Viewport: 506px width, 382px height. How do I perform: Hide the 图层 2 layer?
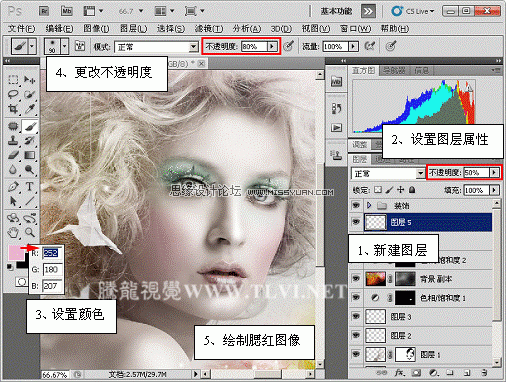tap(356, 335)
